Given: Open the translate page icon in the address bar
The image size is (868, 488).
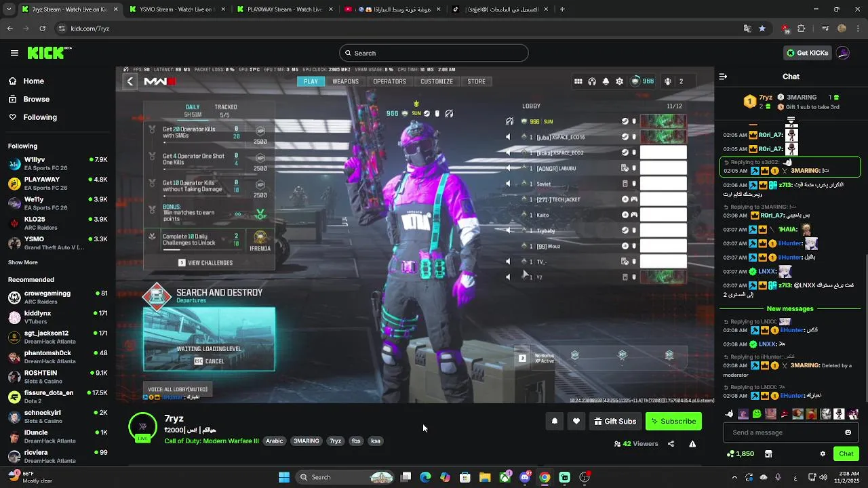Looking at the screenshot, I should 747,28.
